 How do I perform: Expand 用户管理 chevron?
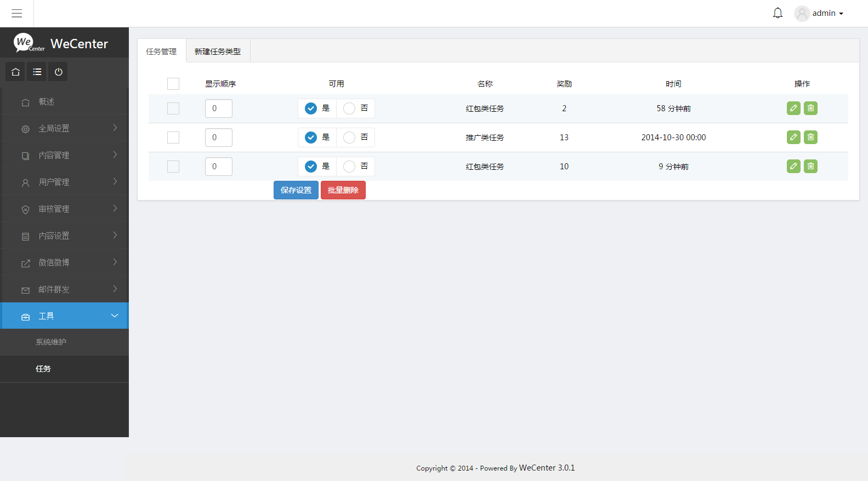coord(115,181)
